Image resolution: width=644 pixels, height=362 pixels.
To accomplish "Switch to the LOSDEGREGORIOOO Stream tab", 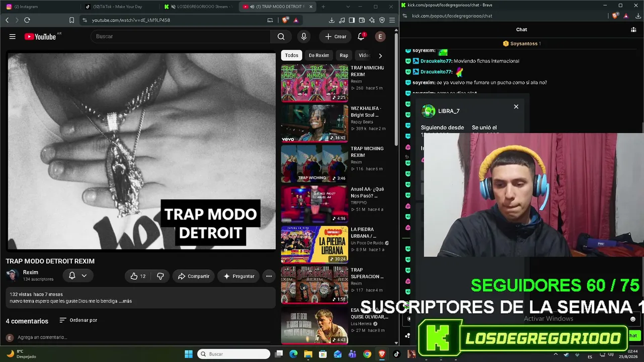I will tap(198, 7).
